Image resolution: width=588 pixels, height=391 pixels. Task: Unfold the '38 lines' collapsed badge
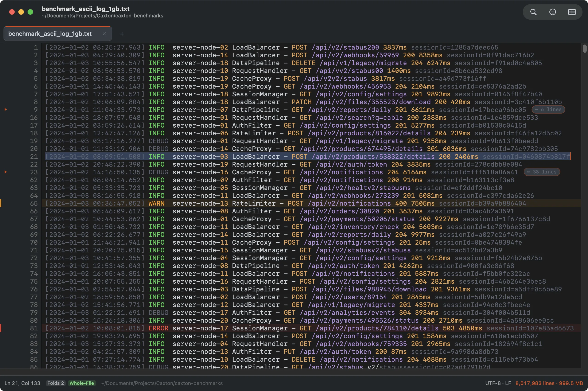pos(542,172)
